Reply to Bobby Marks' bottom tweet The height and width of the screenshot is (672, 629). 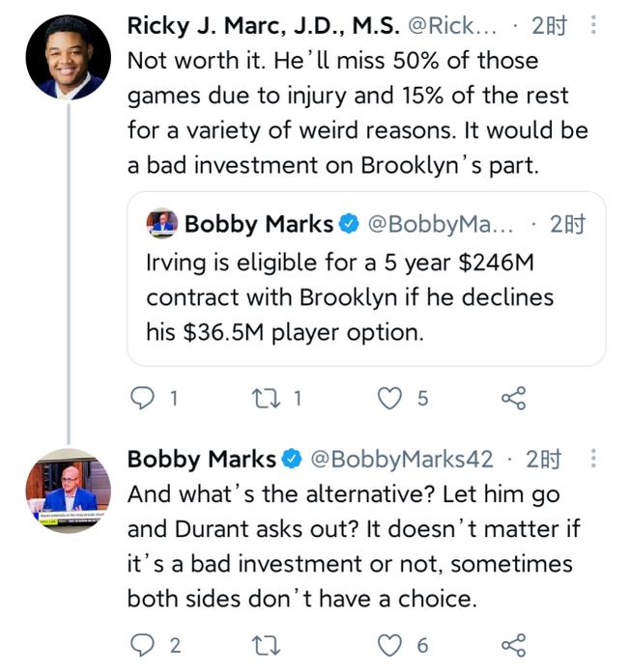point(141,645)
